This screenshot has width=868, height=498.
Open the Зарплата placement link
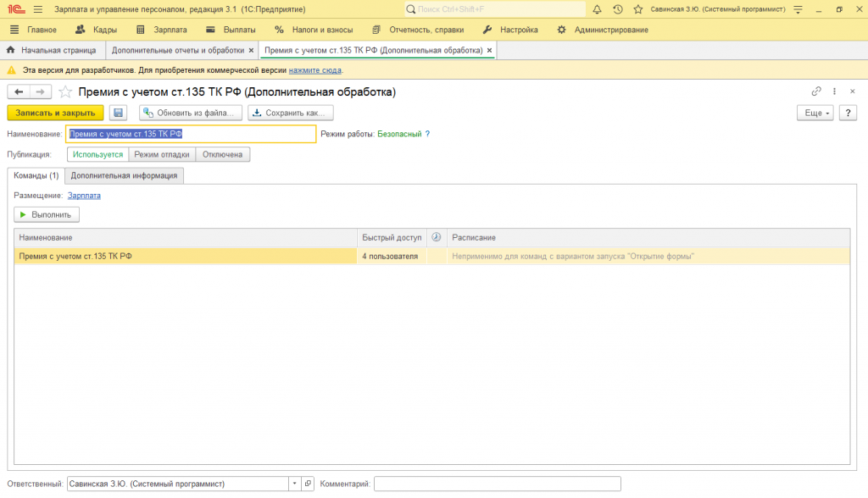click(84, 196)
